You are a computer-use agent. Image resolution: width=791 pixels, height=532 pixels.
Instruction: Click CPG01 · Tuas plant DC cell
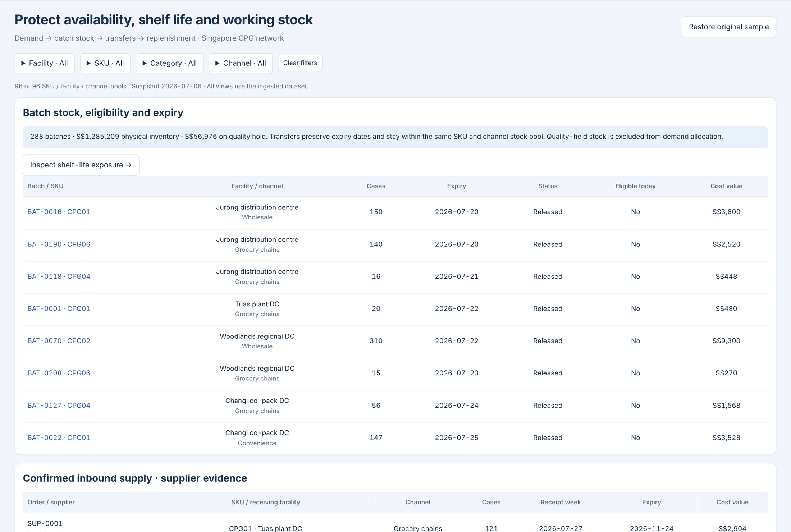click(x=265, y=528)
